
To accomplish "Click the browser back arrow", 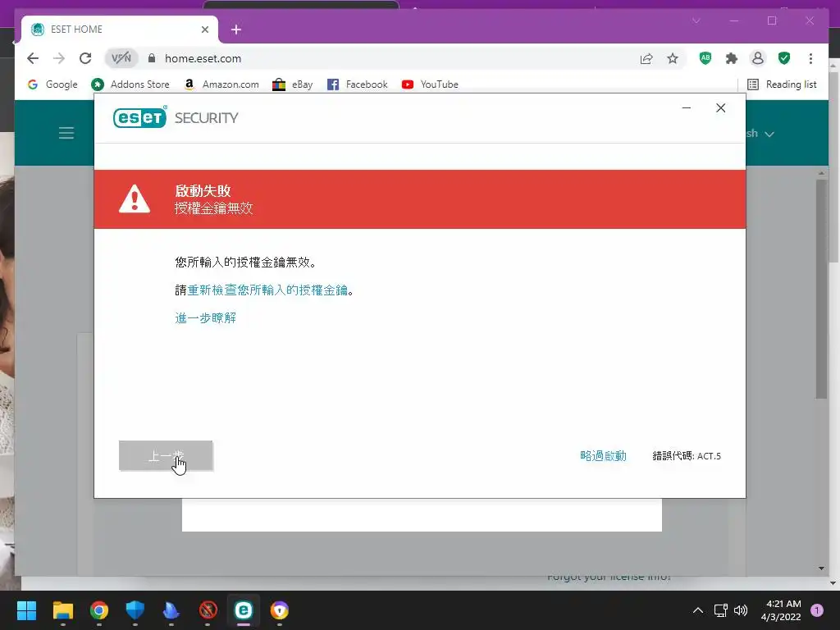I will [33, 58].
